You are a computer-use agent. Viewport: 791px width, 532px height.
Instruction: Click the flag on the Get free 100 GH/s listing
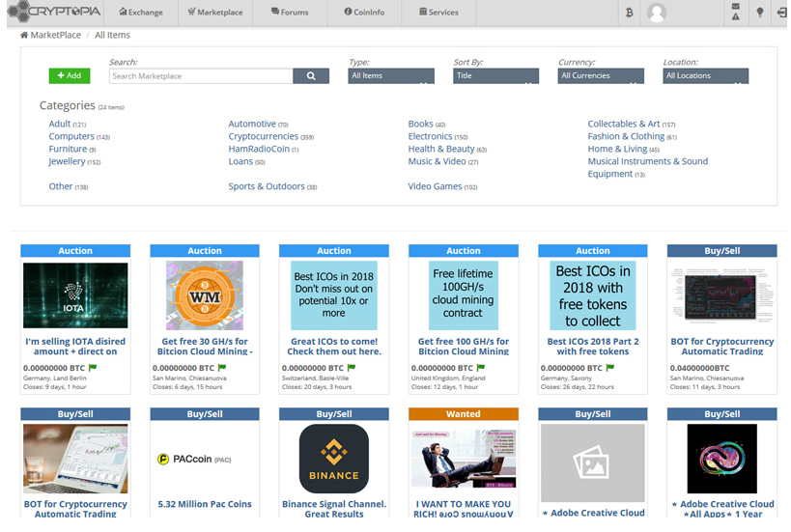pyautogui.click(x=481, y=368)
